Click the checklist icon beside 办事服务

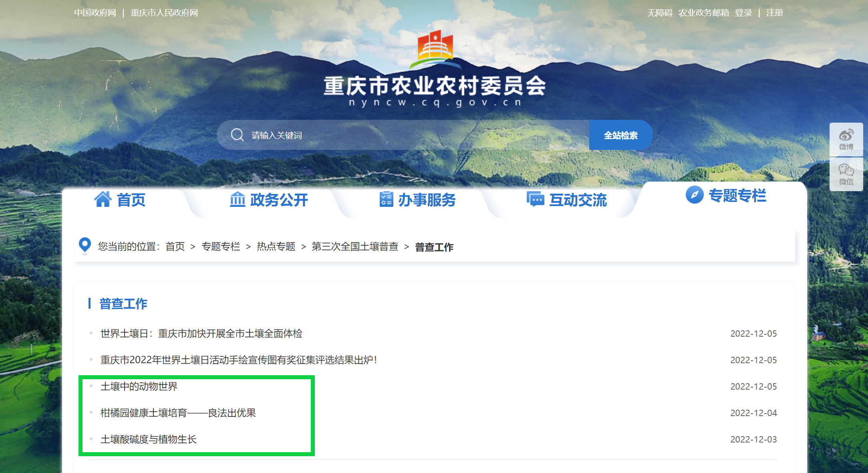tap(386, 199)
